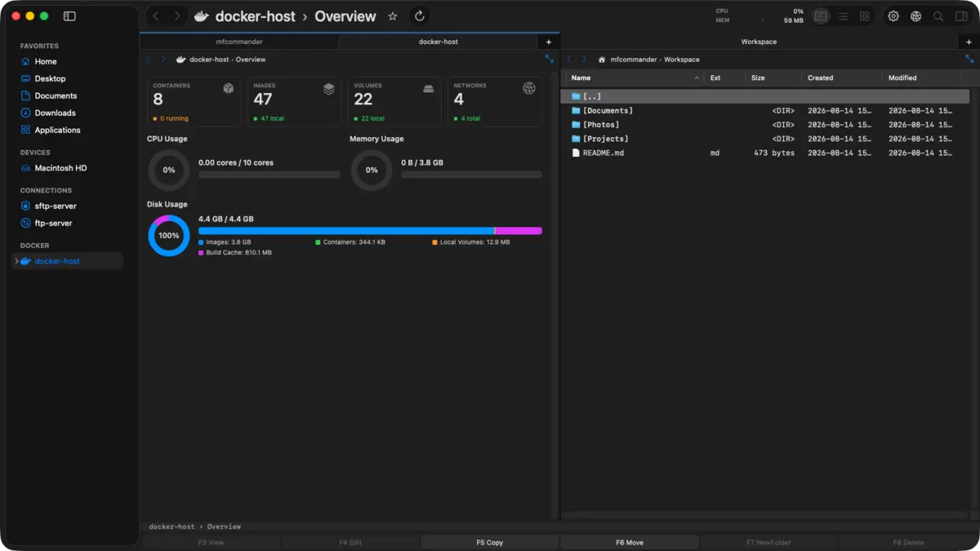Screen dimensions: 980x551
Task: Add a new tab in right pane
Action: pos(969,42)
